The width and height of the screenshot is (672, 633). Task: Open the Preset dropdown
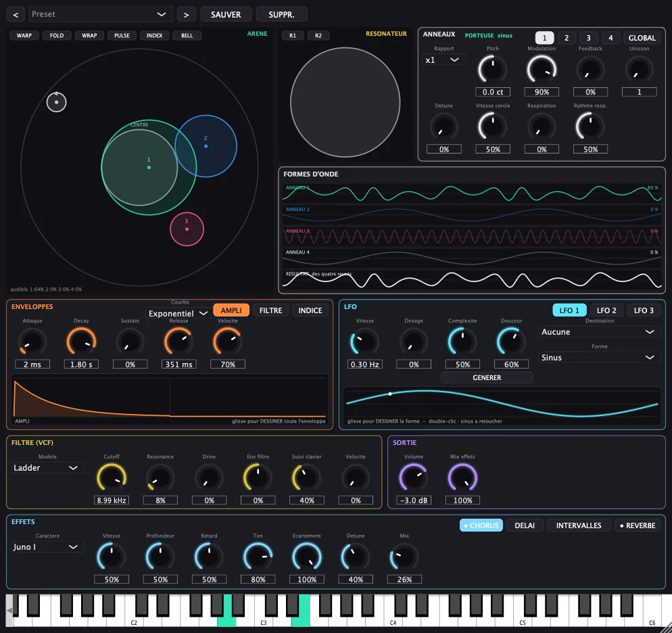[101, 14]
